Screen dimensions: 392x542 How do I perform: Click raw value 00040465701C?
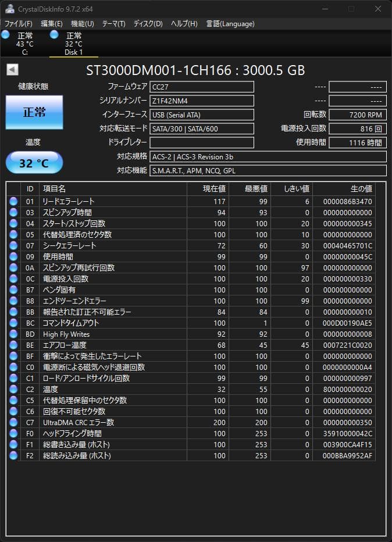pos(347,246)
